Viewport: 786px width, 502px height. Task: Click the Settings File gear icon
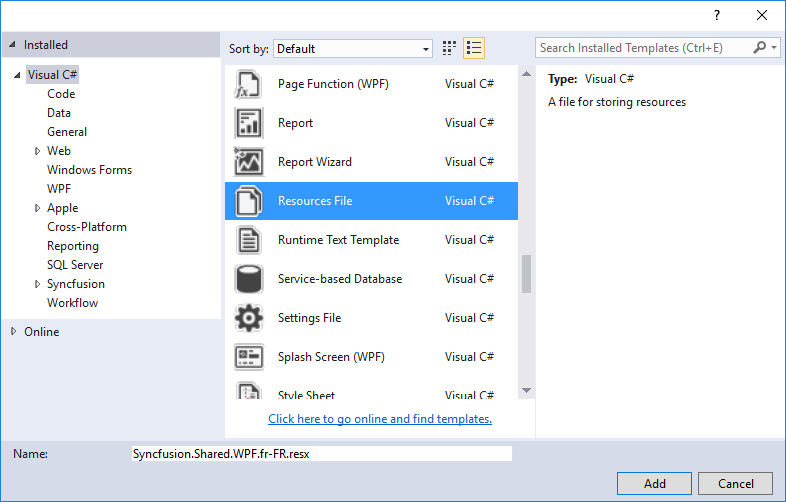[x=249, y=318]
